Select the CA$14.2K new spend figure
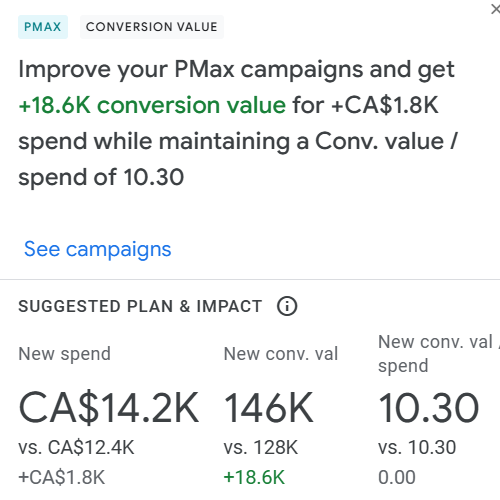The width and height of the screenshot is (500, 500). pyautogui.click(x=109, y=408)
